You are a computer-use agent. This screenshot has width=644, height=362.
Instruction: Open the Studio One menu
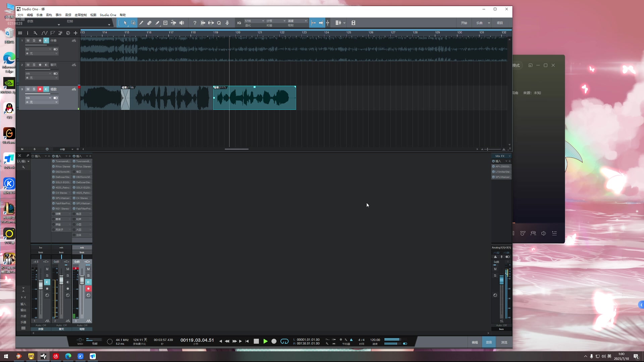(x=108, y=15)
